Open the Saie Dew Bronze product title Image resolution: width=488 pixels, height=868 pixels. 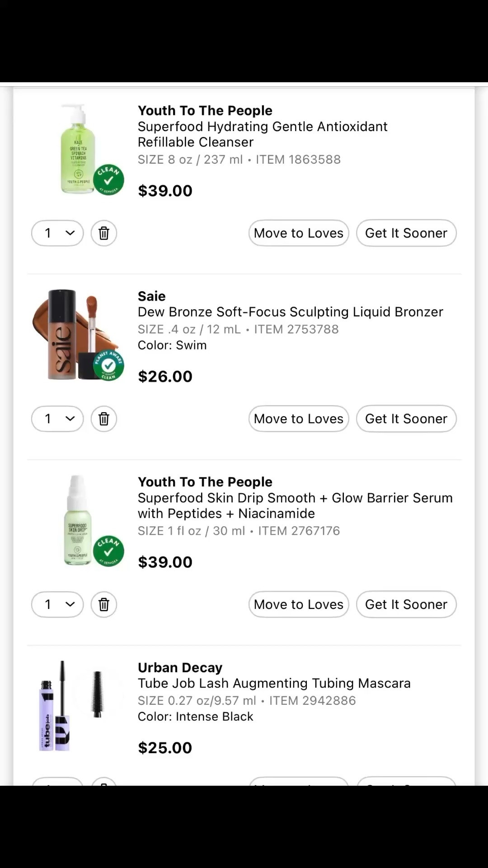click(290, 312)
